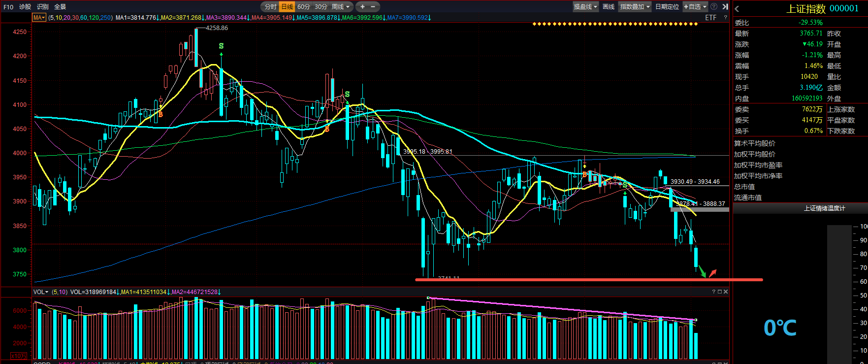The width and height of the screenshot is (868, 364).
Task: Open the MA indicator selector dropdown
Action: click(39, 18)
